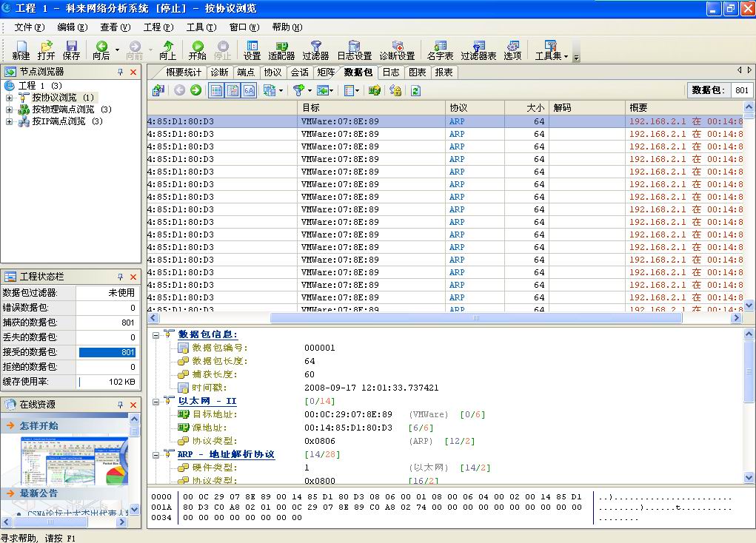Start capture with the 开始 button
Viewport: 756px width, 543px height.
[197, 50]
